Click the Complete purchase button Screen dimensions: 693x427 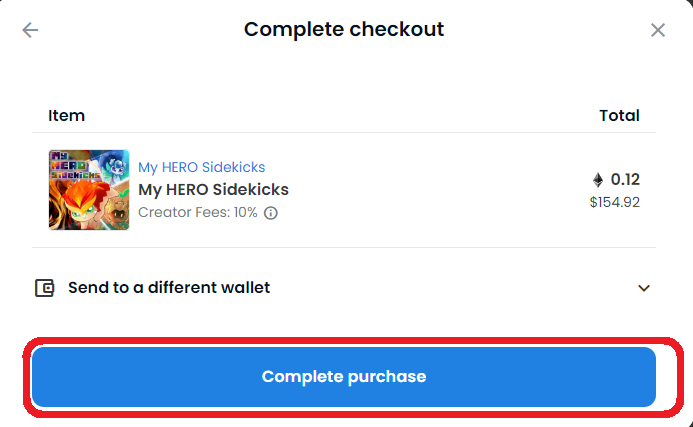pyautogui.click(x=343, y=377)
